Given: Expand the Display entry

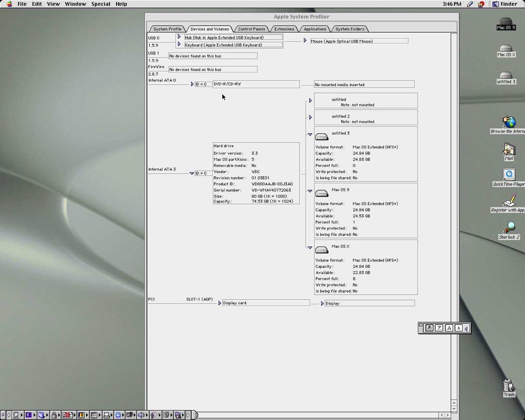Looking at the screenshot, I should point(322,303).
